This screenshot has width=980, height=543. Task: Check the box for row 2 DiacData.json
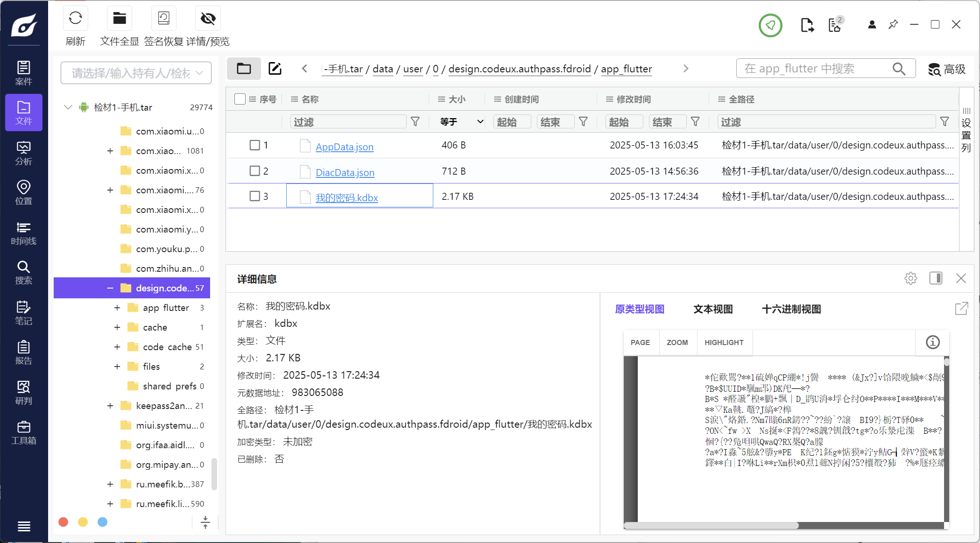pos(255,171)
